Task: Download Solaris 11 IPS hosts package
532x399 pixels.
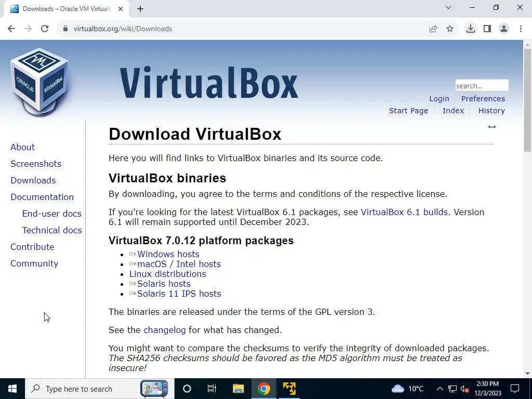Action: [x=179, y=294]
